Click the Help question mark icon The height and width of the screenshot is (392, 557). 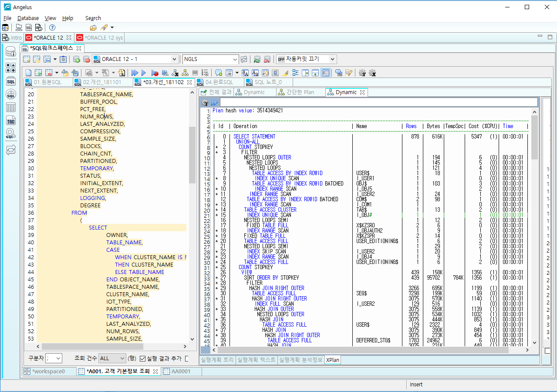tap(52, 27)
